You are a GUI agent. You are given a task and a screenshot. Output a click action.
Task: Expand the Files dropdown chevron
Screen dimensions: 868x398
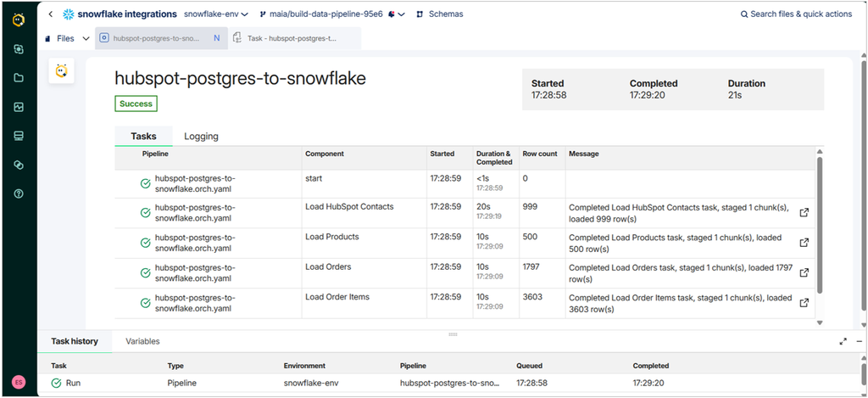[x=86, y=39]
